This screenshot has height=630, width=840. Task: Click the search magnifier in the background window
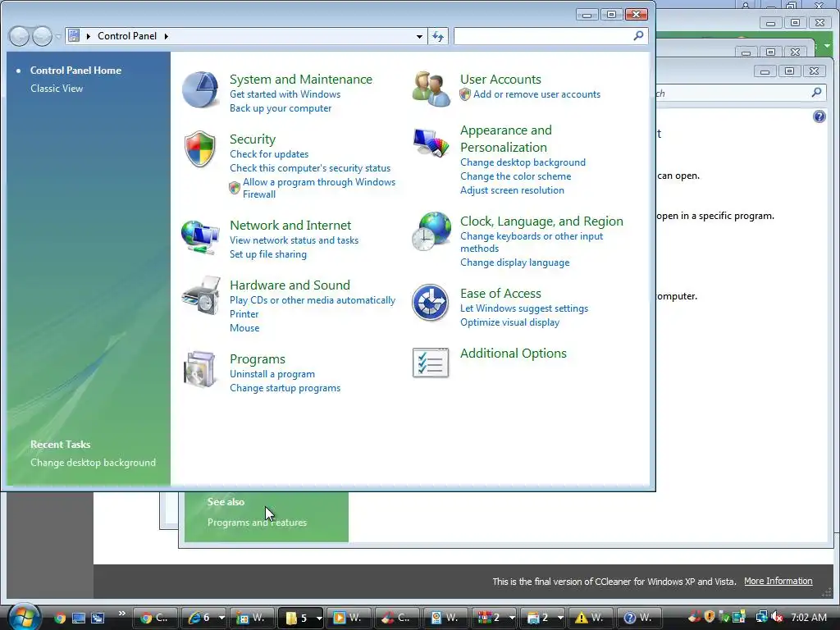click(x=816, y=93)
